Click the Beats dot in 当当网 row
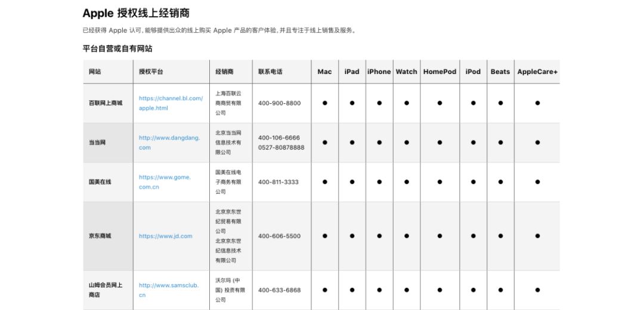This screenshot has height=310, width=644. [500, 142]
